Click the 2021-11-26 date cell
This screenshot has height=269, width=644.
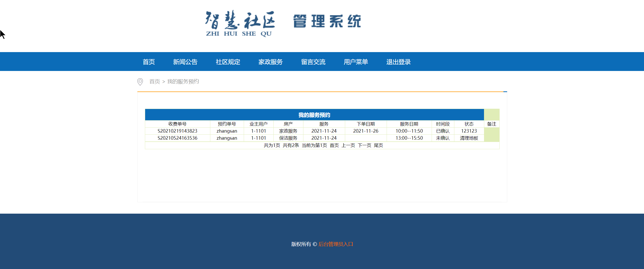click(x=366, y=131)
